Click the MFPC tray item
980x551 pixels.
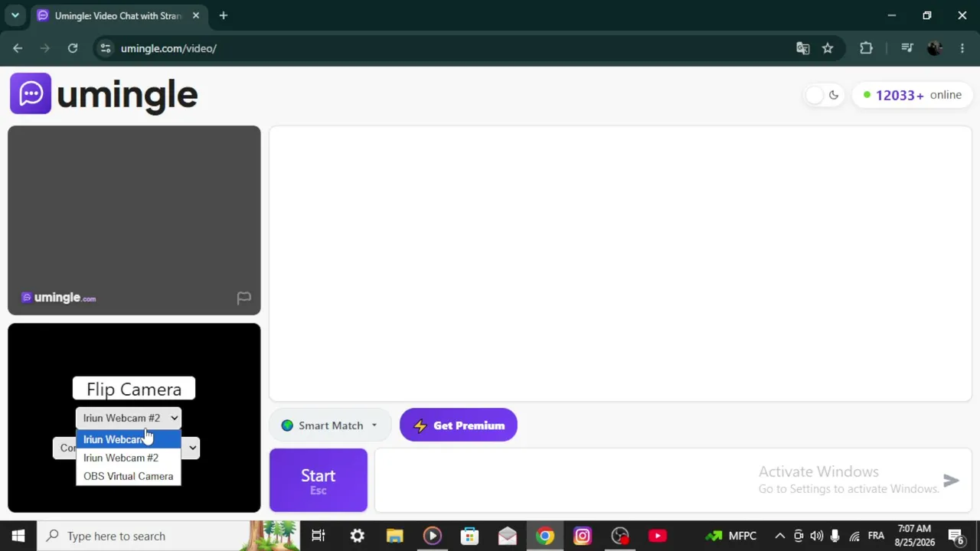click(x=731, y=536)
